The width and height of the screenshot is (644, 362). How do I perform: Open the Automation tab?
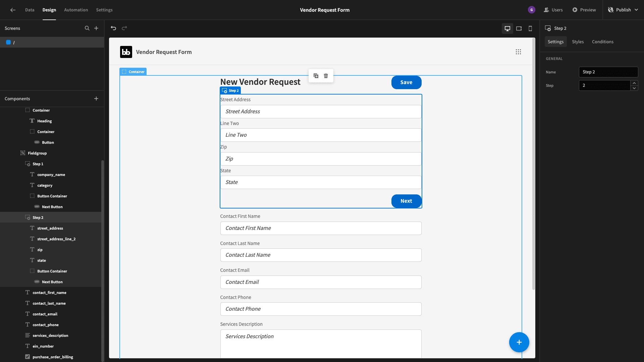(x=76, y=10)
